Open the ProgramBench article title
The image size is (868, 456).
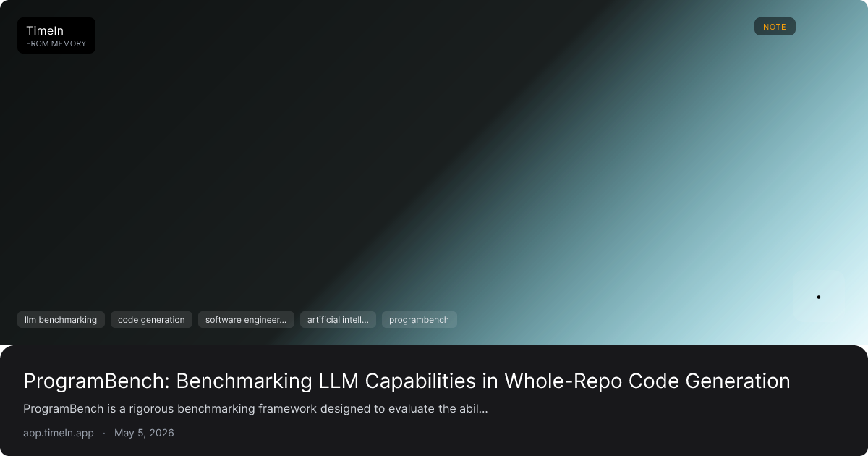point(407,381)
